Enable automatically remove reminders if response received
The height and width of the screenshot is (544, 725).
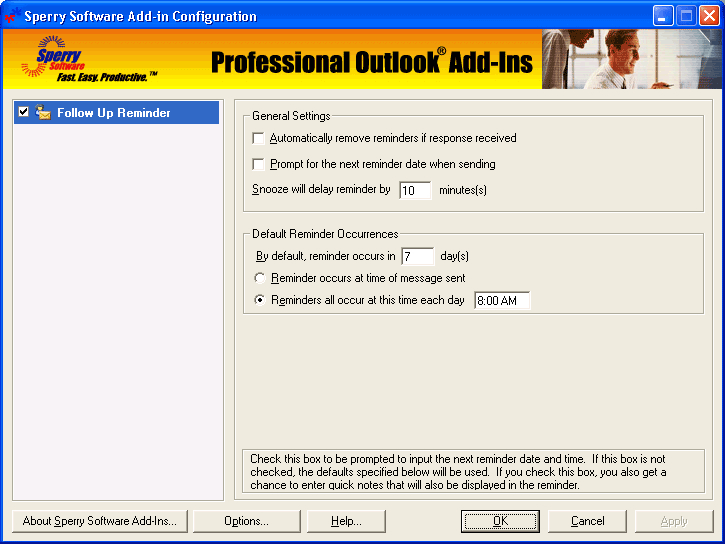(x=258, y=138)
